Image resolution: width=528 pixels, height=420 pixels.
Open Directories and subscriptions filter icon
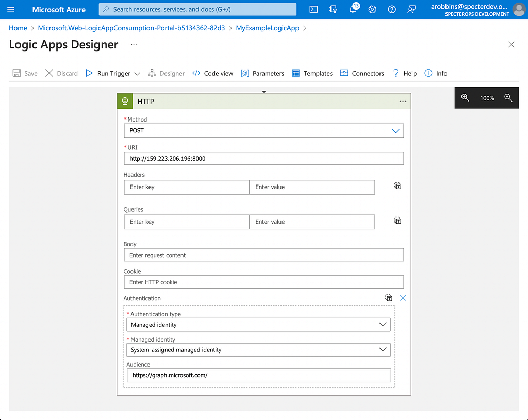pos(333,9)
